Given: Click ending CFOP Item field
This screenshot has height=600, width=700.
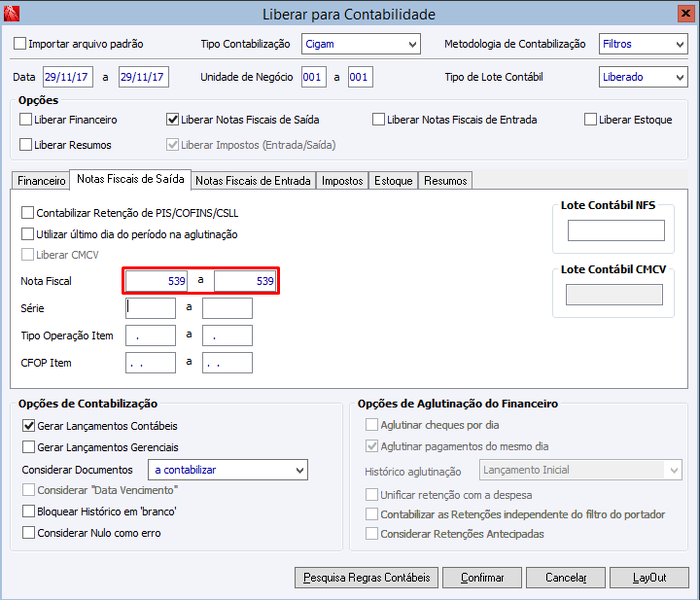Looking at the screenshot, I should tap(227, 362).
